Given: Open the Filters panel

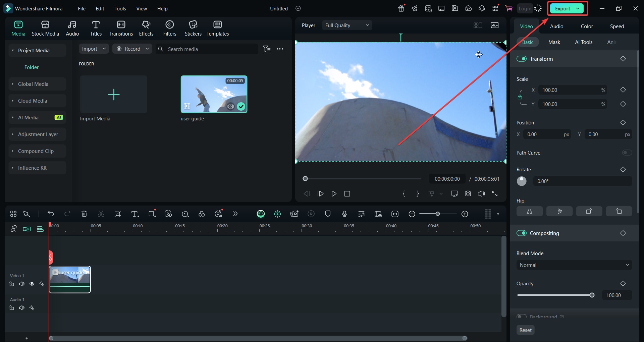Looking at the screenshot, I should (x=170, y=28).
